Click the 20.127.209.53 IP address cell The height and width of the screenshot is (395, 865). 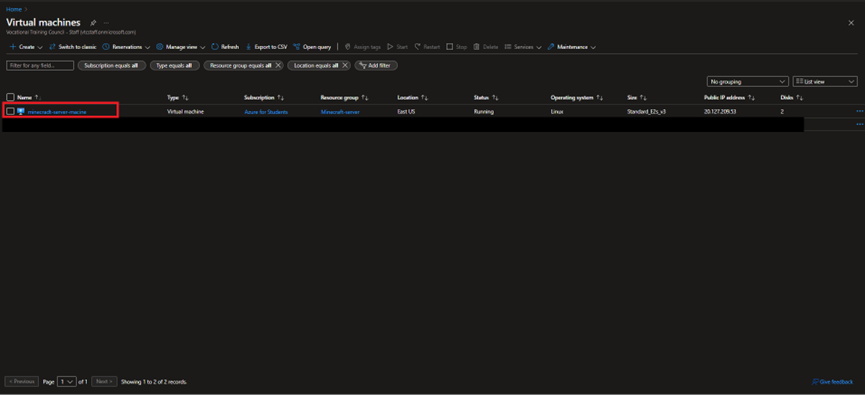tap(720, 111)
